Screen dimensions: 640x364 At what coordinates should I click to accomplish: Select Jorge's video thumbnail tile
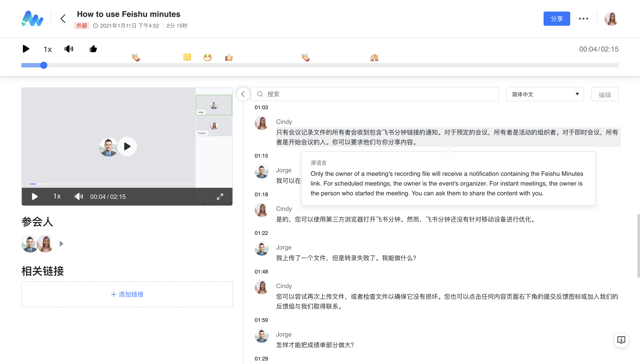(214, 105)
